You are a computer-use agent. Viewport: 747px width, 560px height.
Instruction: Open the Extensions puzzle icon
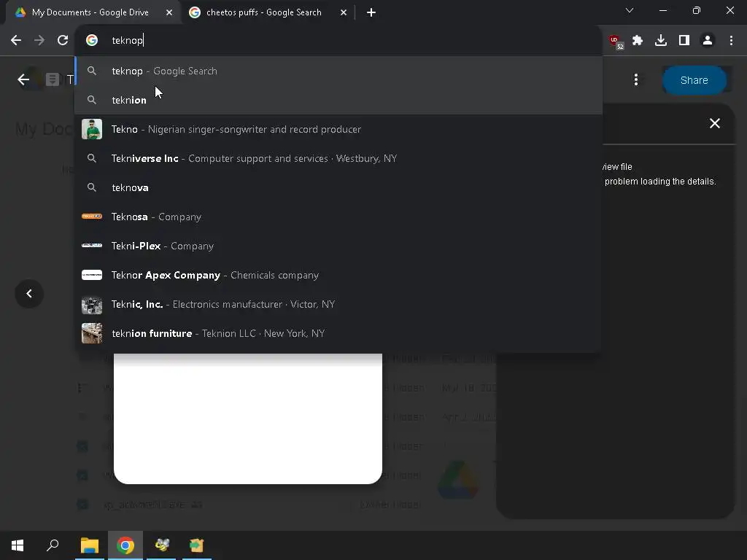(x=638, y=41)
